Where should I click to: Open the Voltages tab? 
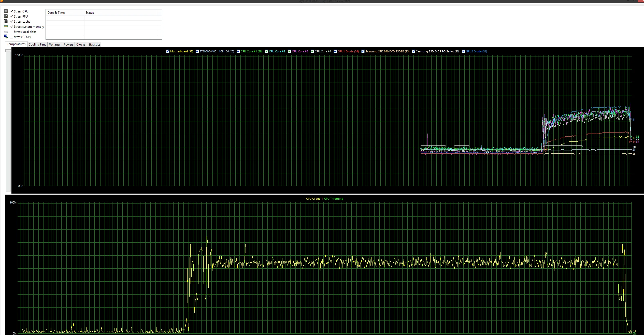click(55, 44)
